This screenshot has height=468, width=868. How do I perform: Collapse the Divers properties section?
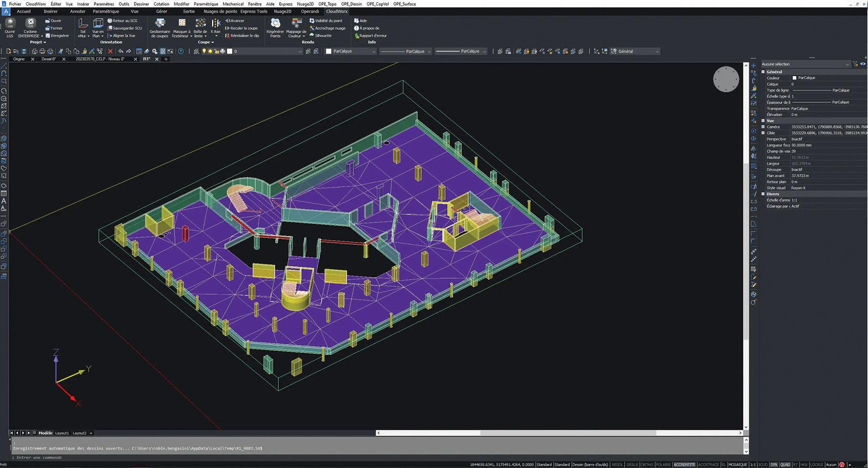pyautogui.click(x=763, y=194)
